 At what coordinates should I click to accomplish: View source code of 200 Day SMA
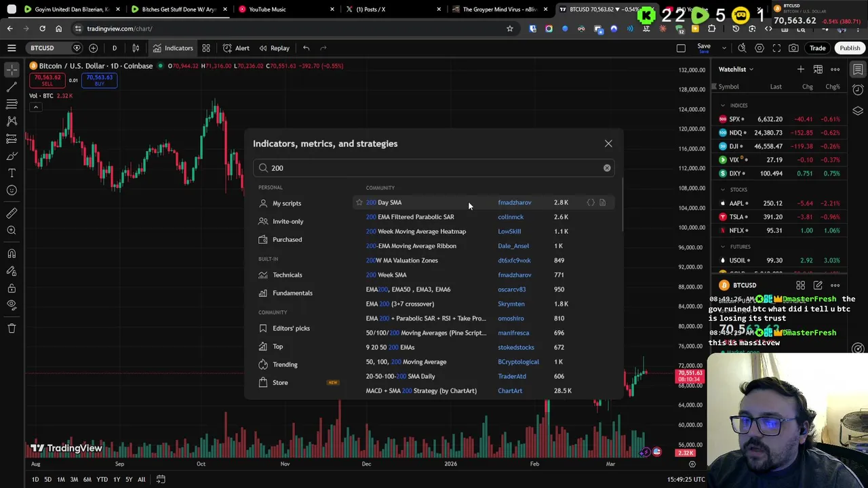591,203
